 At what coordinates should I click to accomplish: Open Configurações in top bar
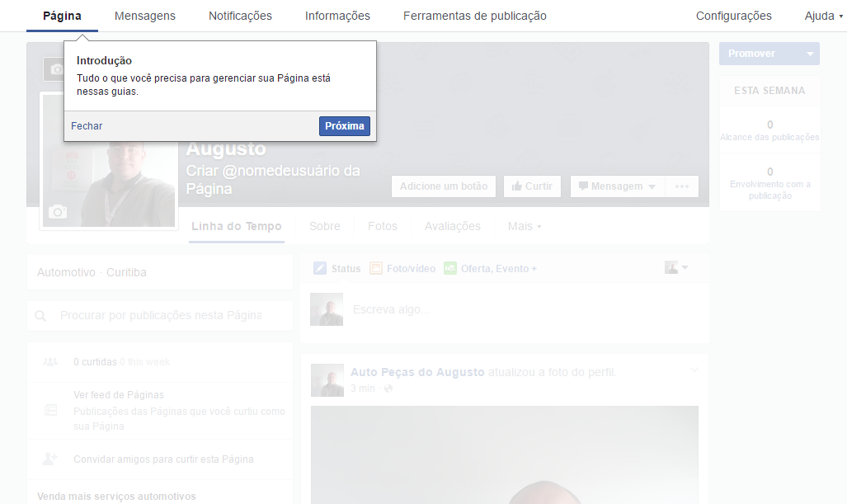[733, 16]
